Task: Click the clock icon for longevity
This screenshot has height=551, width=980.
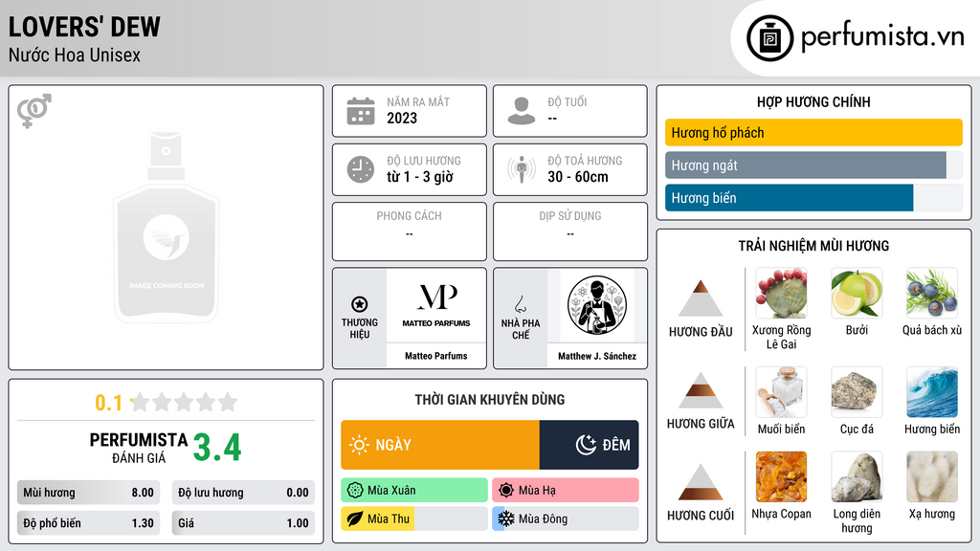Action: [x=361, y=169]
